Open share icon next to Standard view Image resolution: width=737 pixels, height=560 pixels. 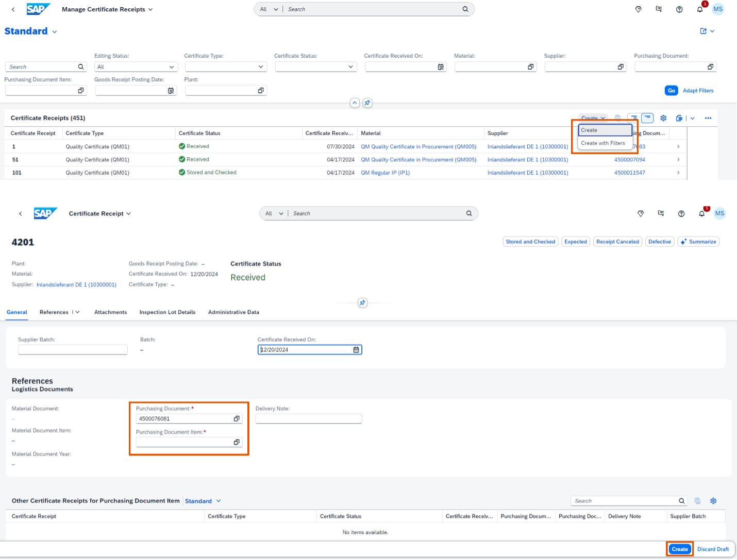click(703, 31)
